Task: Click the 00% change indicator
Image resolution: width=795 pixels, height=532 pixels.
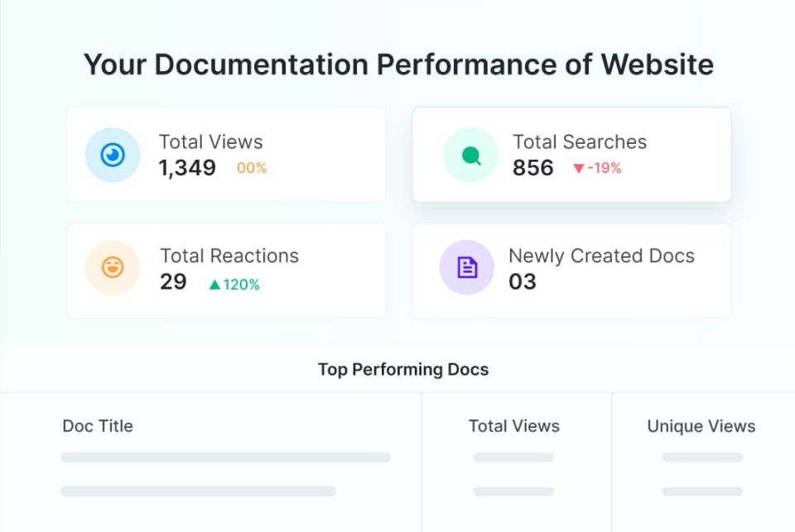Action: tap(252, 168)
